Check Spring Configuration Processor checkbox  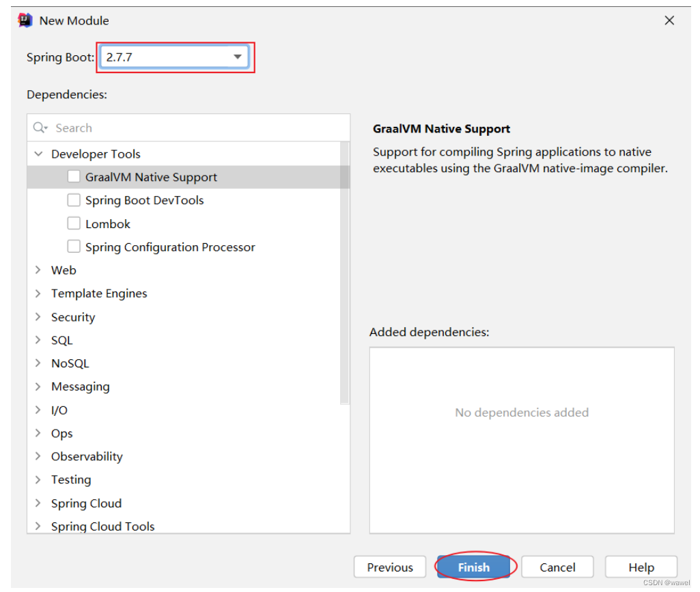(x=74, y=246)
